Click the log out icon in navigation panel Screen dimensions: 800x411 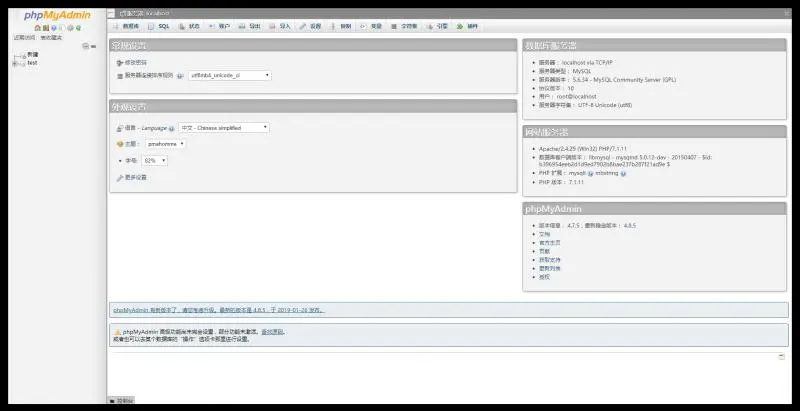(46, 28)
